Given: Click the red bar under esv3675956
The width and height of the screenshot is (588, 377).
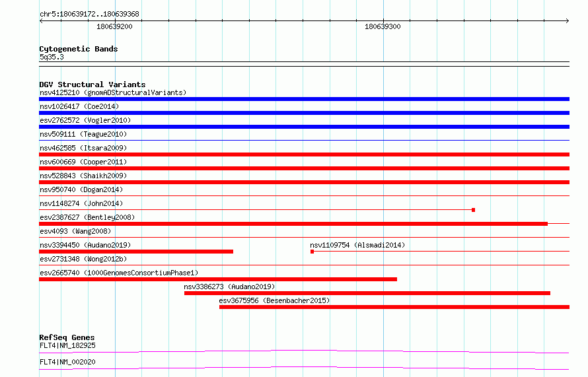Looking at the screenshot, I should [x=394, y=307].
